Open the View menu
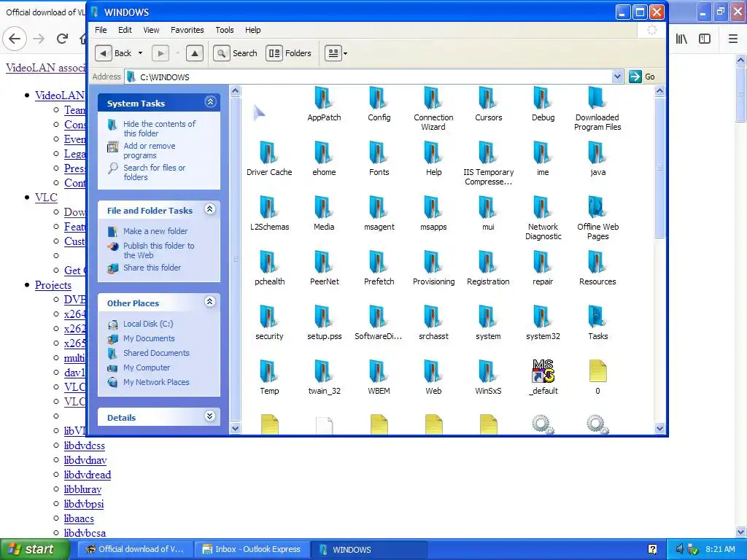This screenshot has height=560, width=747. coord(151,30)
